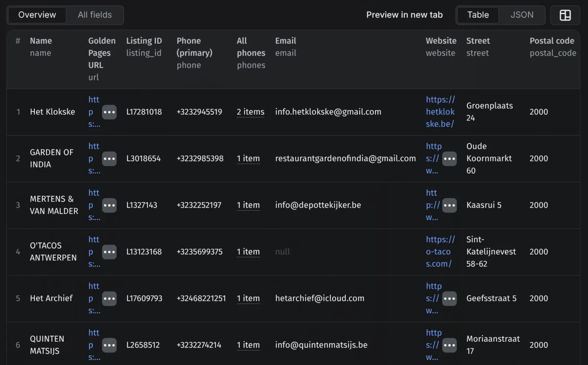
Task: Expand the 1 item phones for Het Archief
Action: (248, 298)
